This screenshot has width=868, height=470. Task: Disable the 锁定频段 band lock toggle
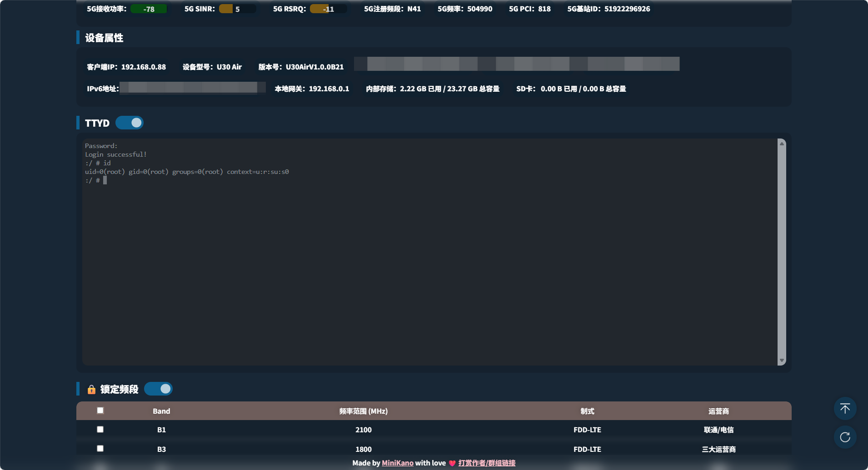click(x=158, y=389)
